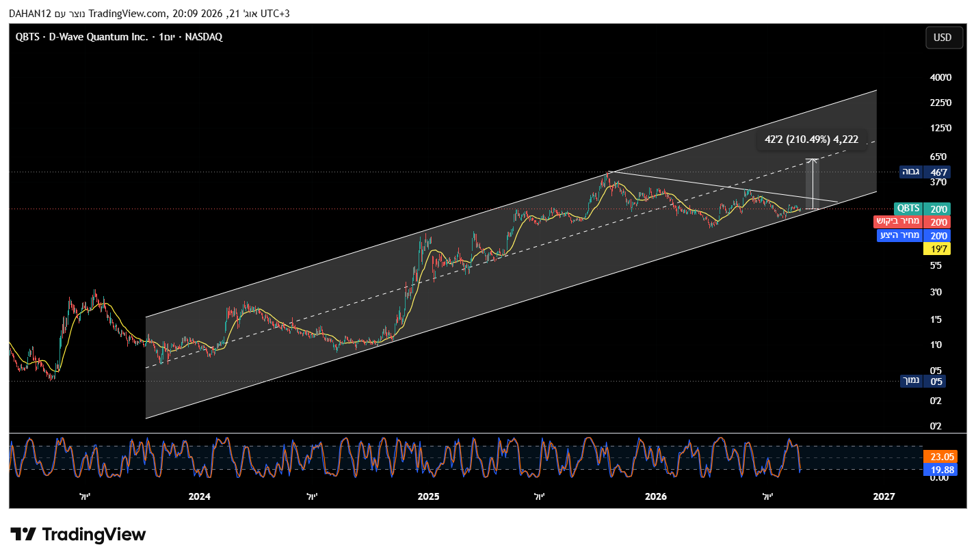Click the 2027 label on the time axis
This screenshot has height=560, width=976.
[884, 496]
